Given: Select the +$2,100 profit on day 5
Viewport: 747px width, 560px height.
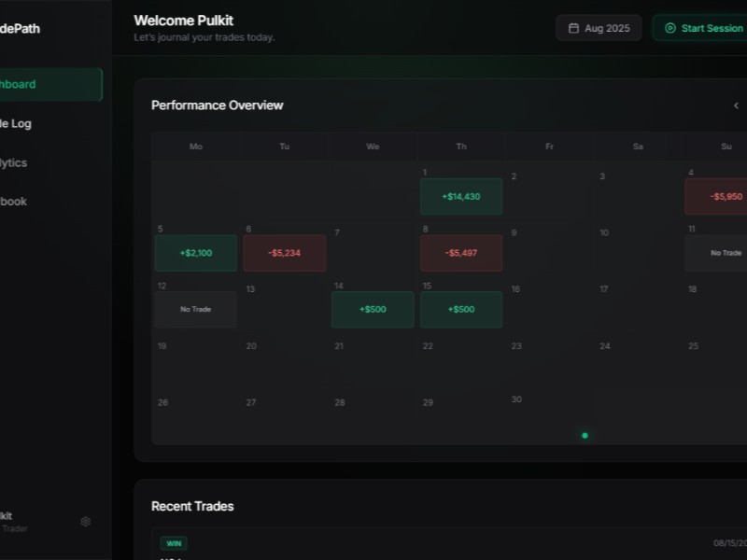Looking at the screenshot, I should (195, 253).
